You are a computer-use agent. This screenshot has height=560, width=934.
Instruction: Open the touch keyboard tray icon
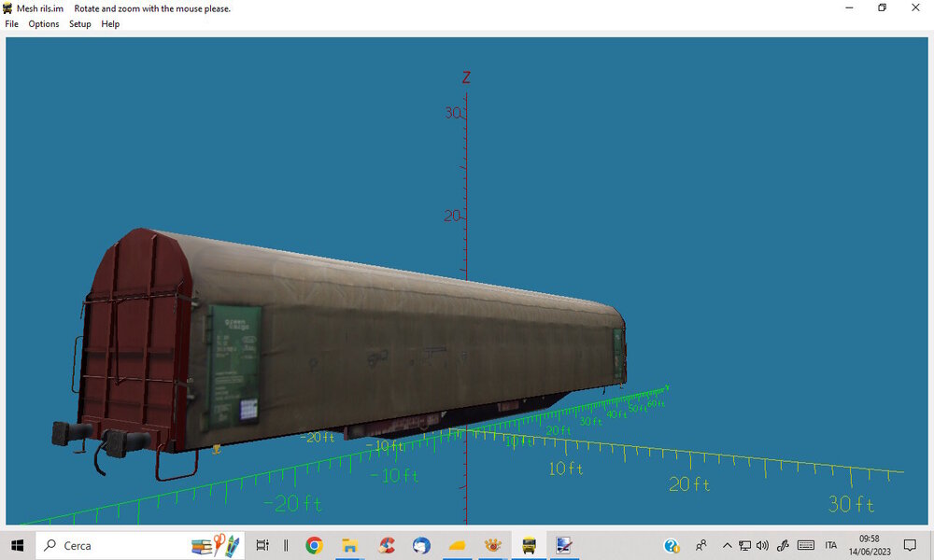805,545
